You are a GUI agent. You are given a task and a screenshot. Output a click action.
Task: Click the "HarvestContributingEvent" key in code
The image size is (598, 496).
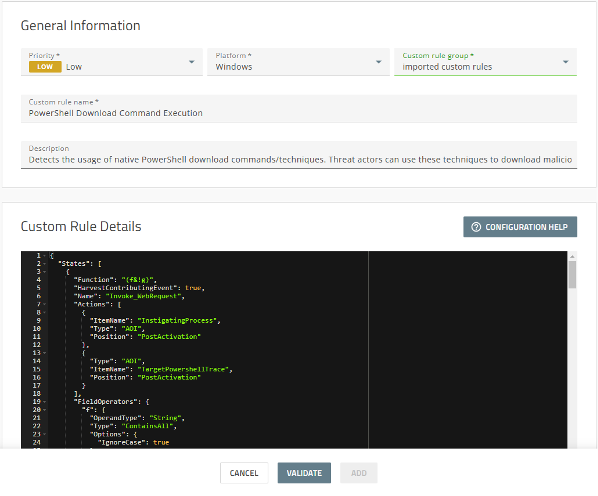coord(125,288)
